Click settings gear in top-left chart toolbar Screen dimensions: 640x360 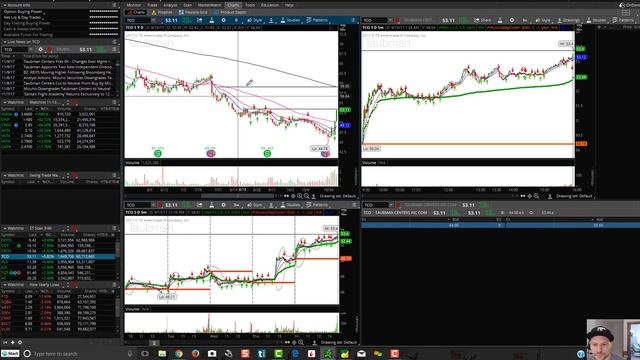coord(223,20)
